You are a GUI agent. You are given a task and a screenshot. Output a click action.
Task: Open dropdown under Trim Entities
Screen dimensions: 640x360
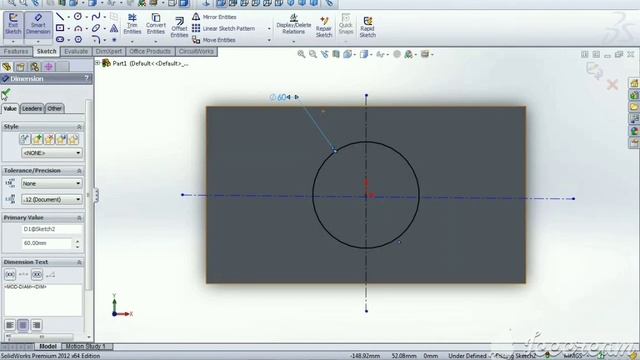tap(132, 42)
